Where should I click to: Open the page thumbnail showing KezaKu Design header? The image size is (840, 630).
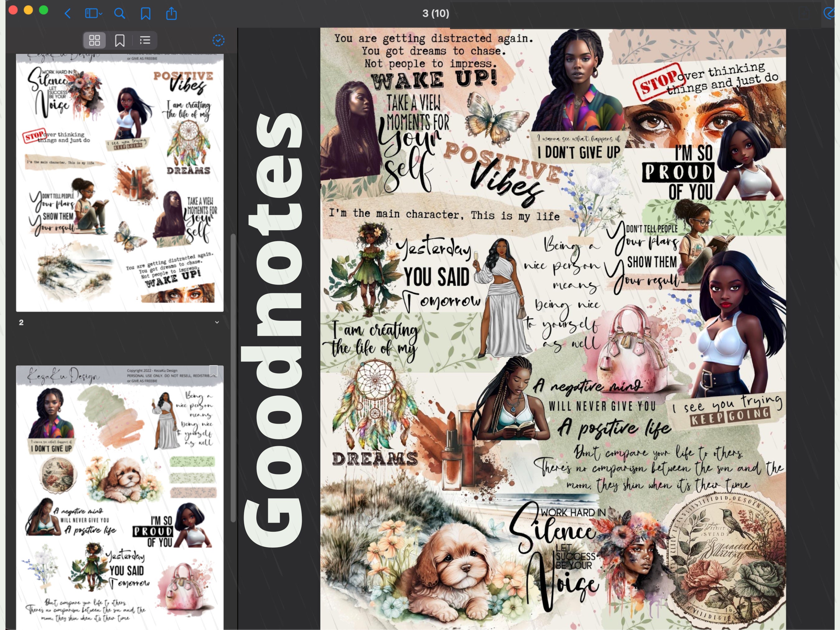point(119,497)
